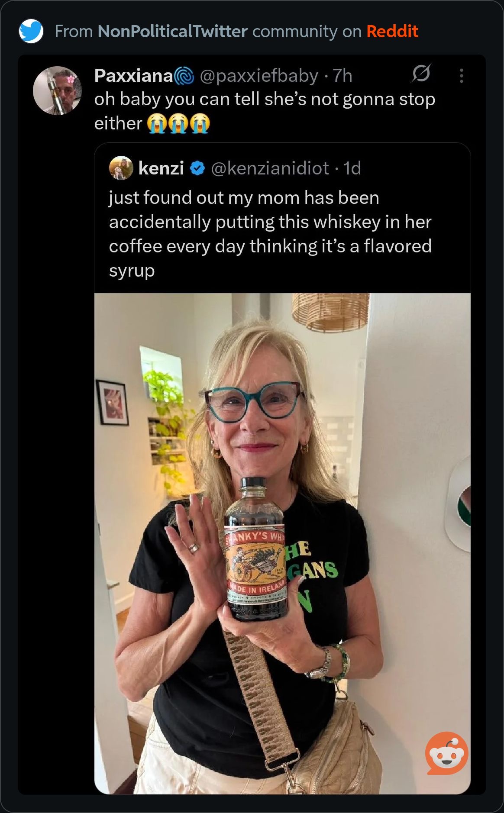The height and width of the screenshot is (813, 504).
Task: Follow the orange Reddit link
Action: 392,31
